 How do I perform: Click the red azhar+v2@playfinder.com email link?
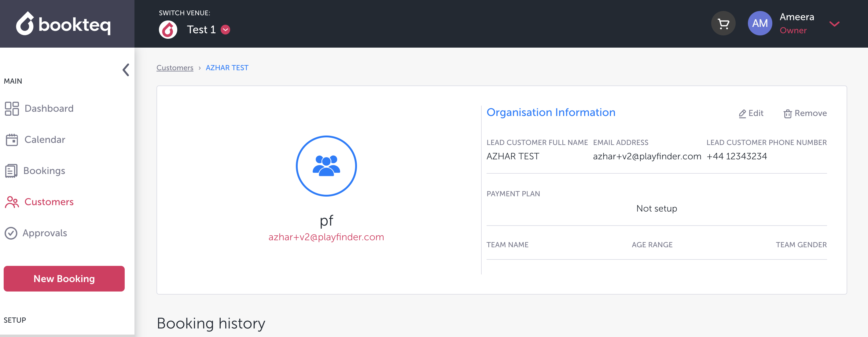click(326, 237)
